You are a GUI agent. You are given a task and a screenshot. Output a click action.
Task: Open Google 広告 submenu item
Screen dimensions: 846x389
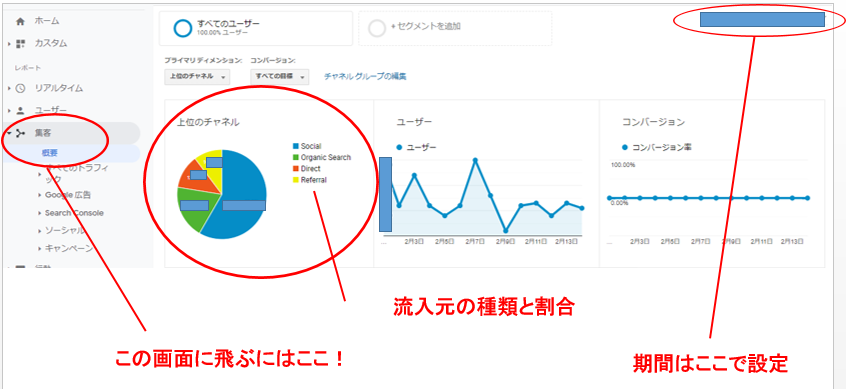[x=68, y=195]
